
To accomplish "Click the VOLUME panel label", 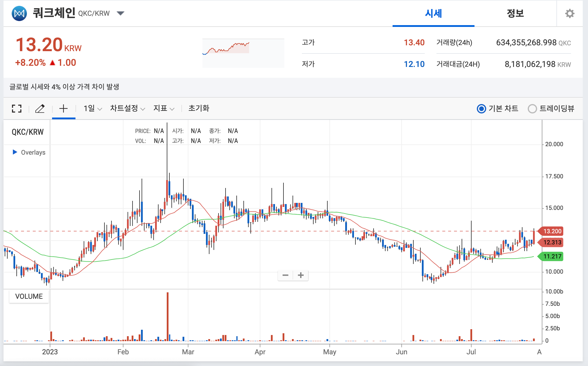I will 29,296.
